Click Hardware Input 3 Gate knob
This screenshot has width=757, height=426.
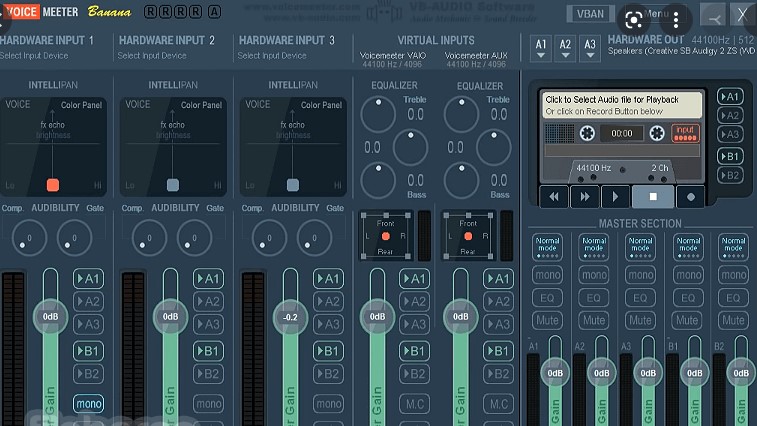[314, 238]
